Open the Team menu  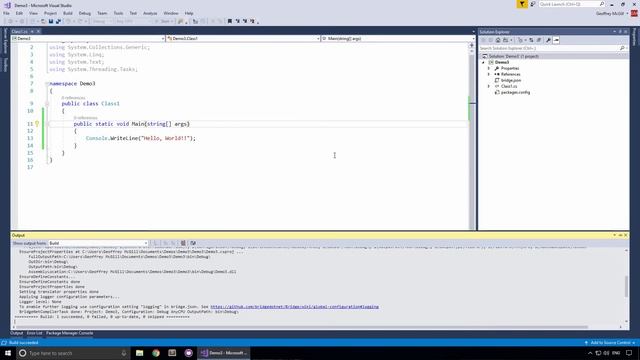(102, 13)
